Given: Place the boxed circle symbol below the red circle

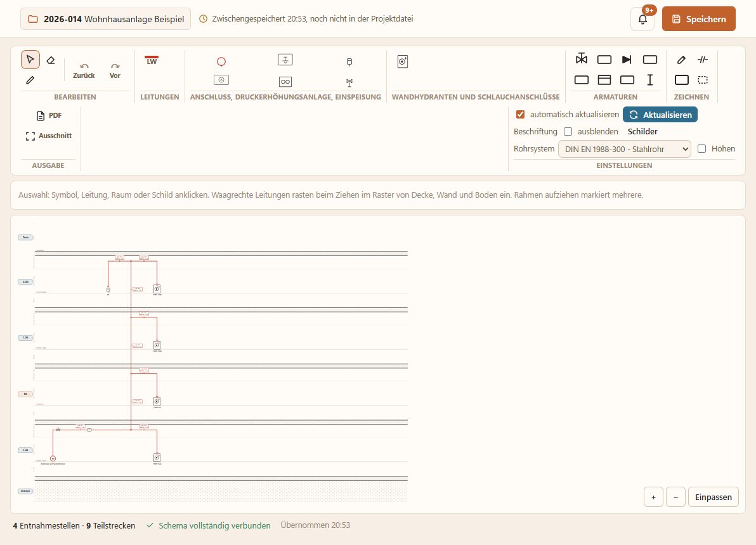Looking at the screenshot, I should tap(221, 80).
